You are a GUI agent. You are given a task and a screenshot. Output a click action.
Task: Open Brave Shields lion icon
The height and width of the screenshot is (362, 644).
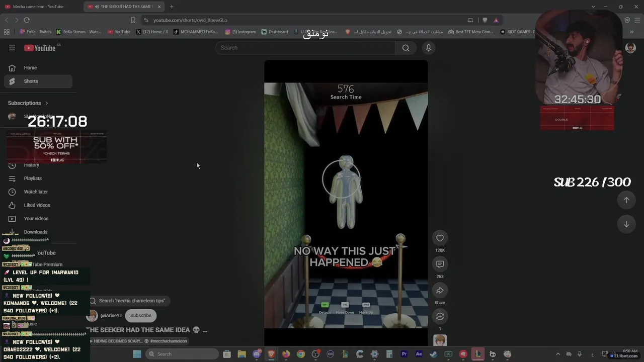coord(485,20)
